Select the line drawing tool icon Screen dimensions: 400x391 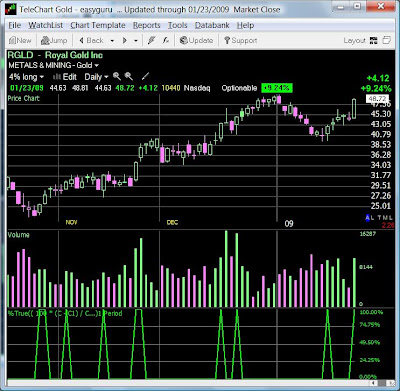[x=145, y=77]
